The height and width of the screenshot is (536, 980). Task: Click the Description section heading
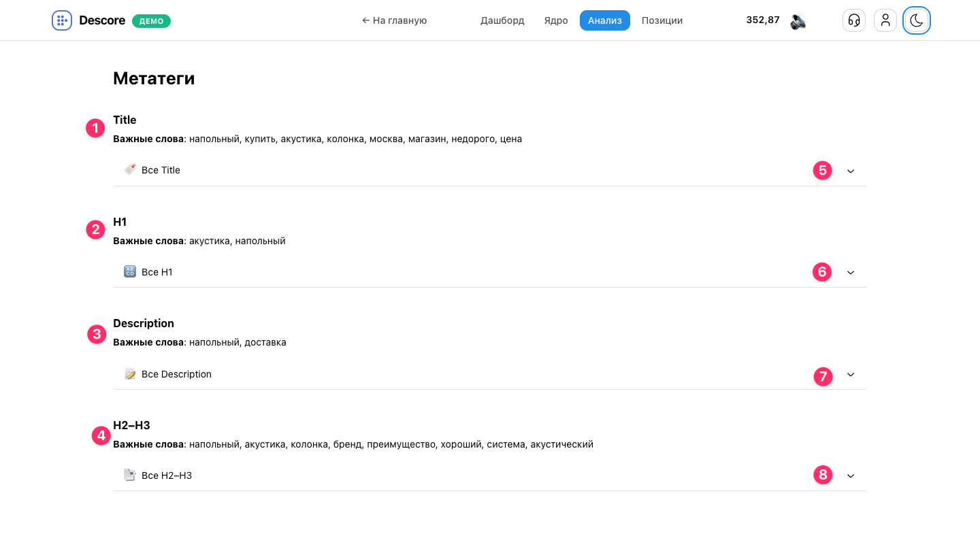coord(144,323)
